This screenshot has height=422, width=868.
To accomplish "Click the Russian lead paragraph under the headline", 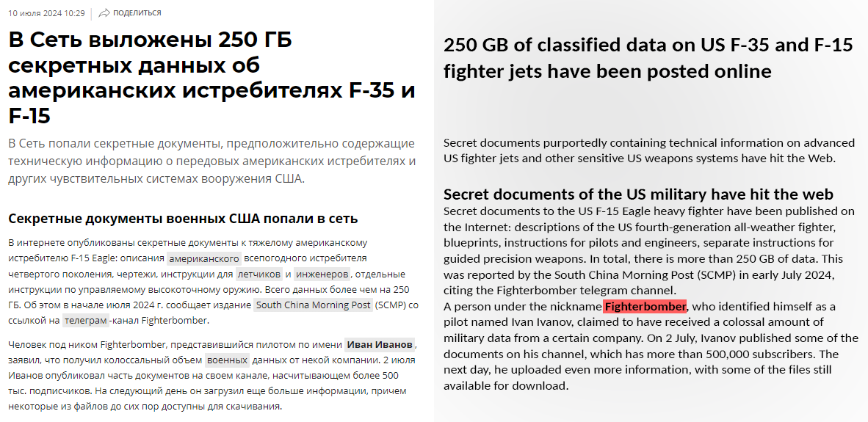I will tap(211, 161).
